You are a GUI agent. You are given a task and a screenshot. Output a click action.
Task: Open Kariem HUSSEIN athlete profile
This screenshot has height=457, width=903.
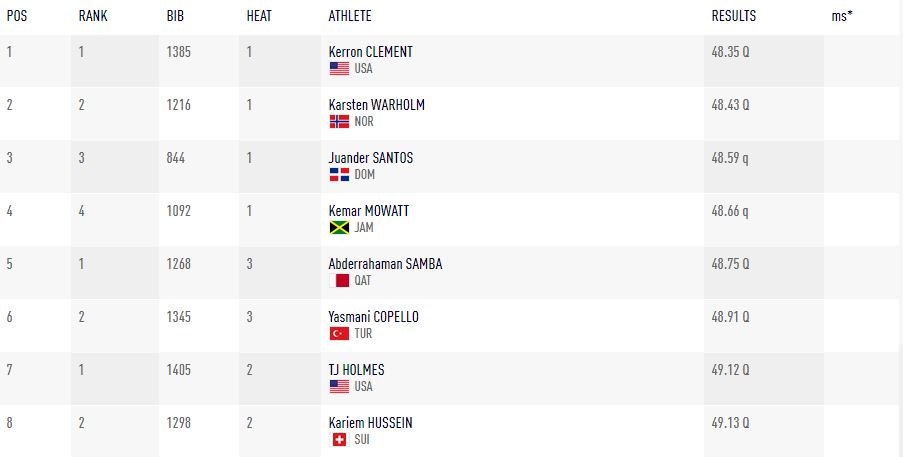pyautogui.click(x=370, y=422)
